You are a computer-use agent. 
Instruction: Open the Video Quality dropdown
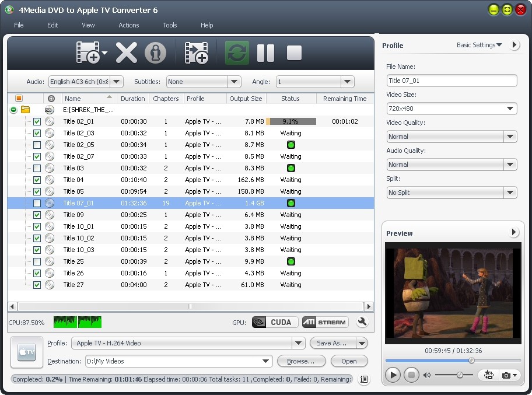(x=510, y=137)
